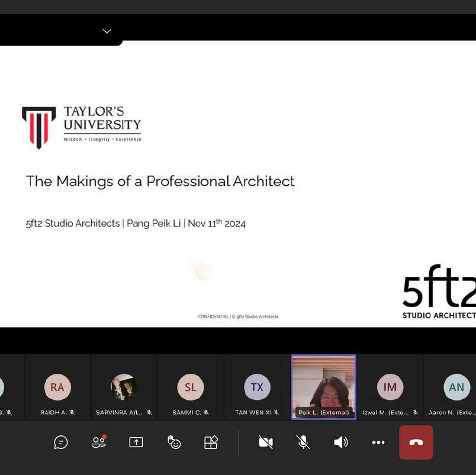Select RAIDH A. participant tile
476x475 pixels.
point(57,387)
